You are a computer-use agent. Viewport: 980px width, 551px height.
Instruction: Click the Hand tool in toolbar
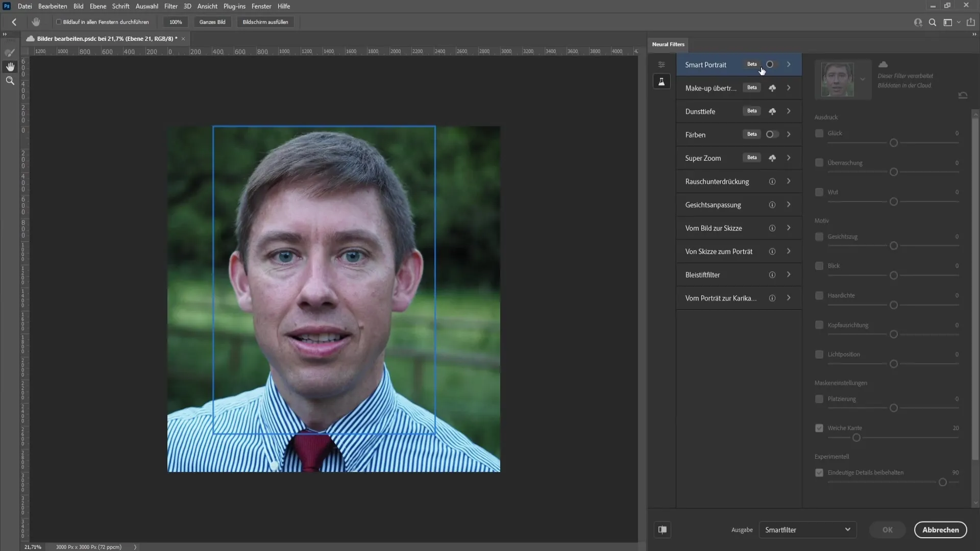9,67
